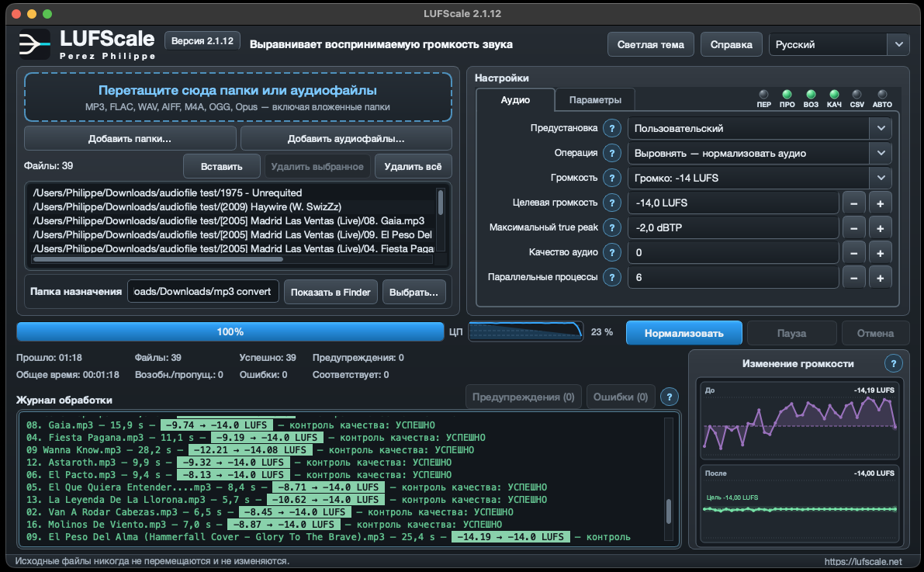
Task: Select file row 1975 - Unrequited
Action: (234, 192)
